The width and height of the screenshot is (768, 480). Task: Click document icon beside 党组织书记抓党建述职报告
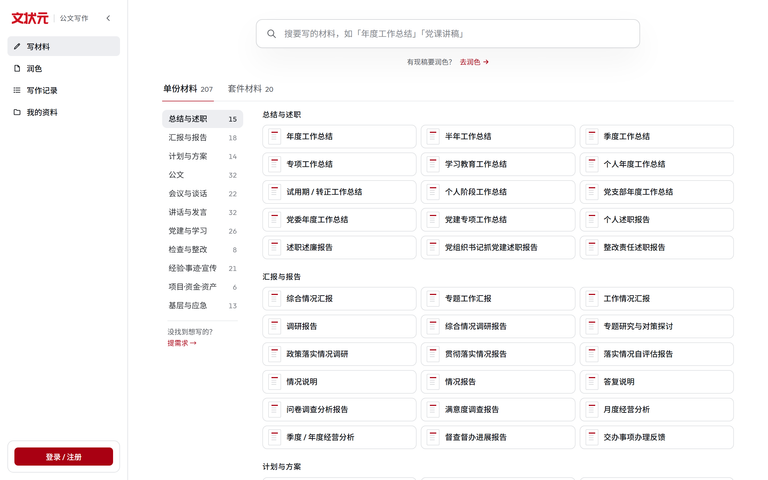(433, 247)
